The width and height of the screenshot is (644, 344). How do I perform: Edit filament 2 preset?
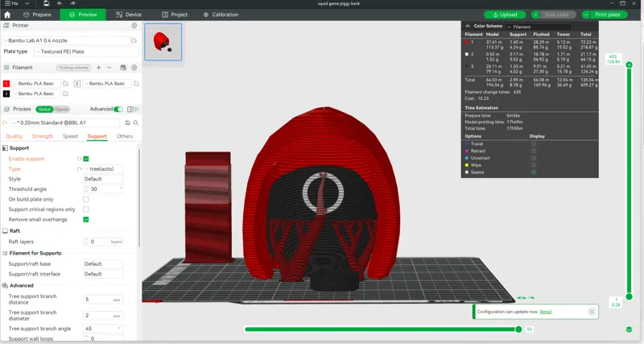(x=136, y=84)
